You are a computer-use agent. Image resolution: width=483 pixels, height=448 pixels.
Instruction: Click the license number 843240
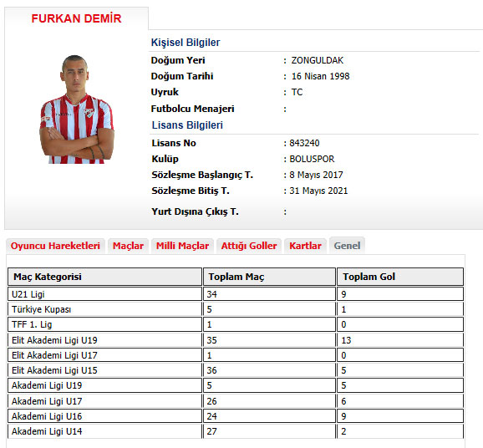point(304,143)
